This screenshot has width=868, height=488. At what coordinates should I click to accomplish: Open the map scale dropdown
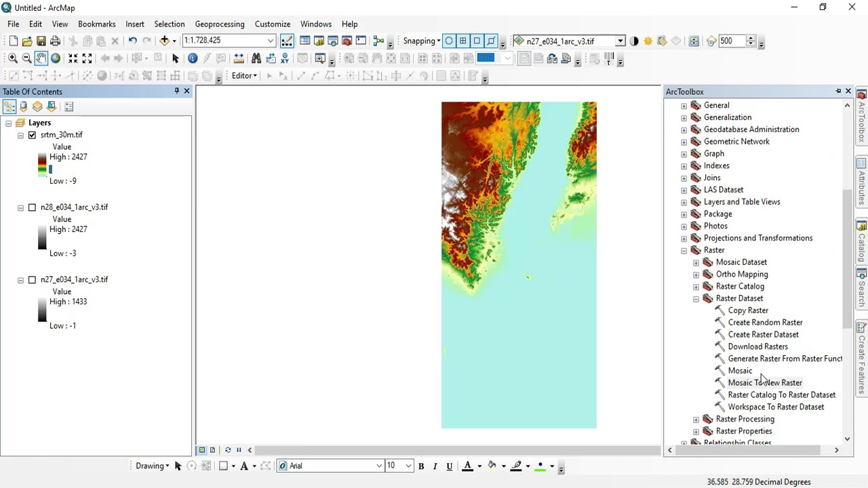(x=271, y=41)
